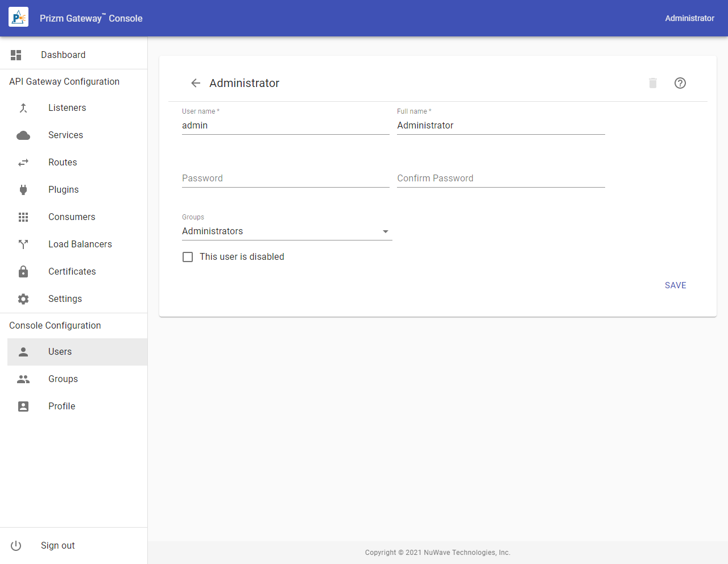This screenshot has width=728, height=564.
Task: Click the Settings gear icon
Action: click(x=23, y=299)
